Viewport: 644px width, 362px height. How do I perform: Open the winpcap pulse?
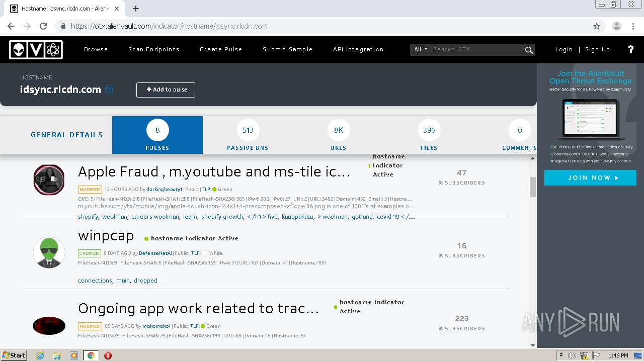coord(106,236)
